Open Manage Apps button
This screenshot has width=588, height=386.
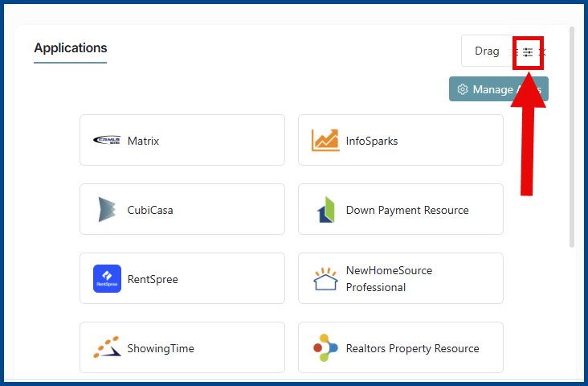click(x=499, y=89)
